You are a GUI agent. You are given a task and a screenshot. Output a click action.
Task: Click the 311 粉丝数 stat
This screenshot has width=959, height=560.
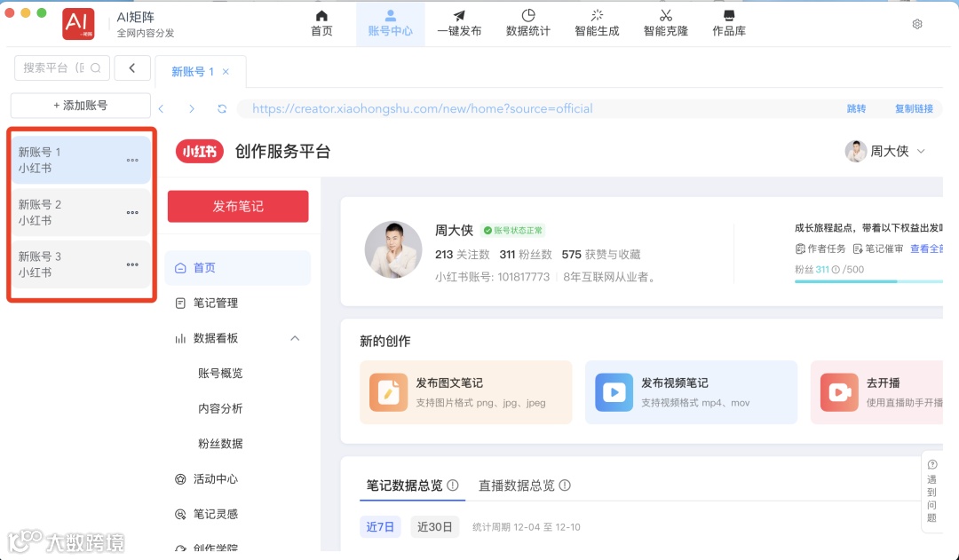point(526,255)
